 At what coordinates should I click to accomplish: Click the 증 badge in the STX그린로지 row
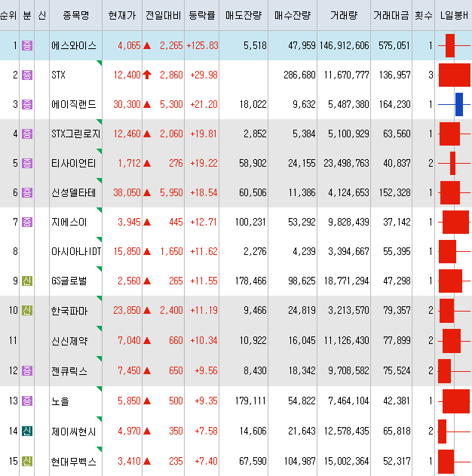[x=27, y=134]
